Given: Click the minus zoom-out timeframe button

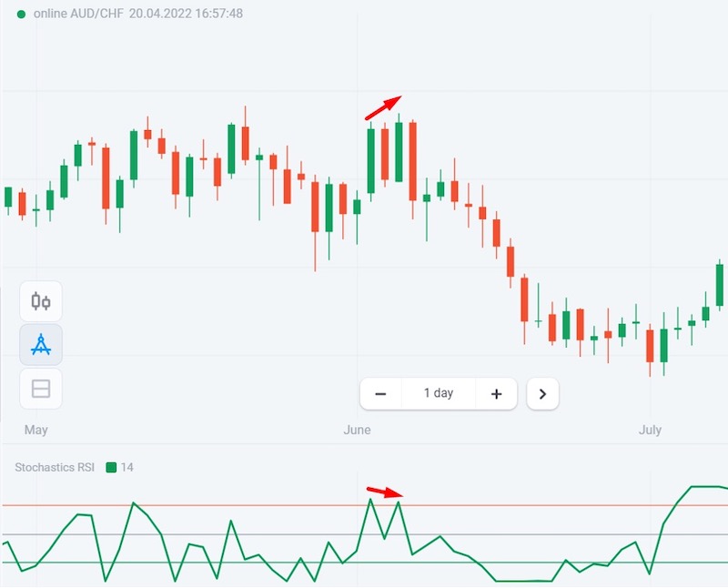Looking at the screenshot, I should (381, 394).
